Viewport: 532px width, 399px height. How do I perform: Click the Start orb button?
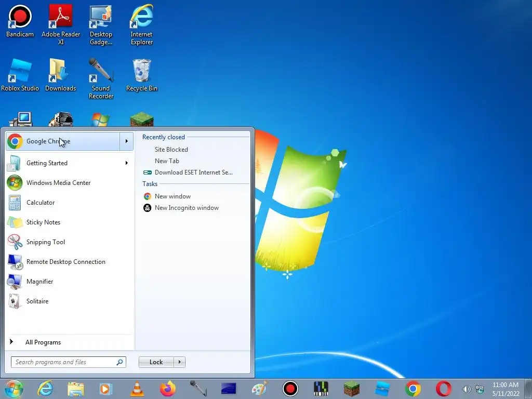[x=14, y=389]
